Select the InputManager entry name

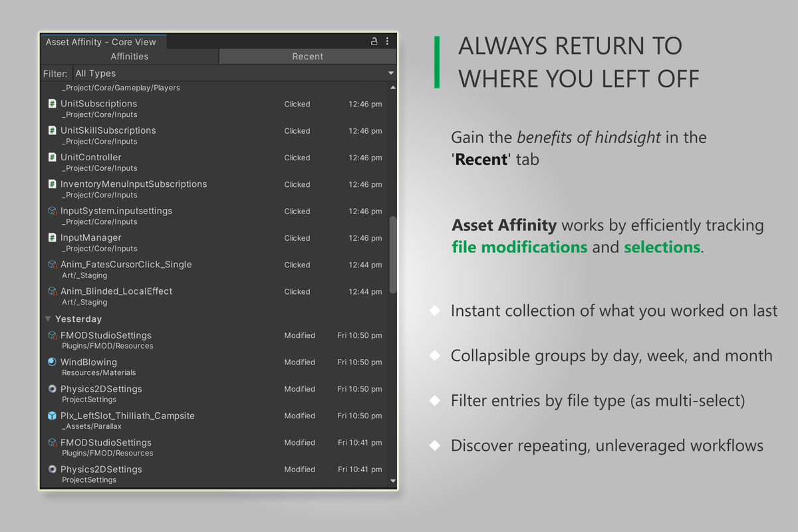coord(91,237)
